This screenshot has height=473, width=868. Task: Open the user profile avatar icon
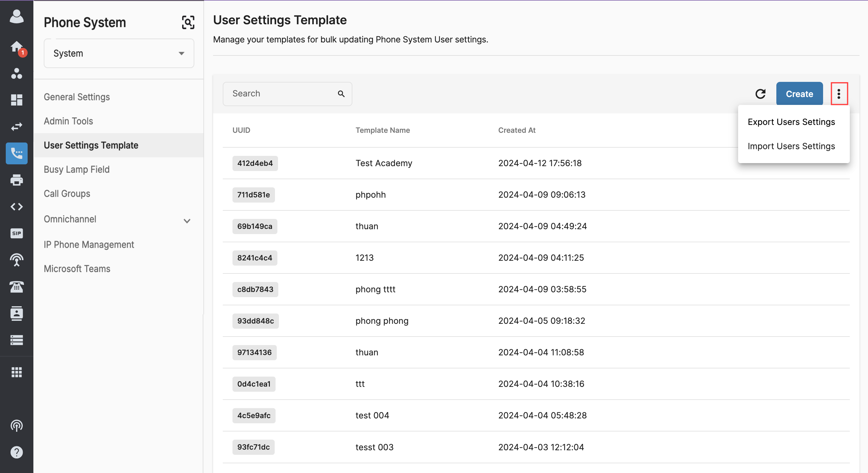pos(16,16)
